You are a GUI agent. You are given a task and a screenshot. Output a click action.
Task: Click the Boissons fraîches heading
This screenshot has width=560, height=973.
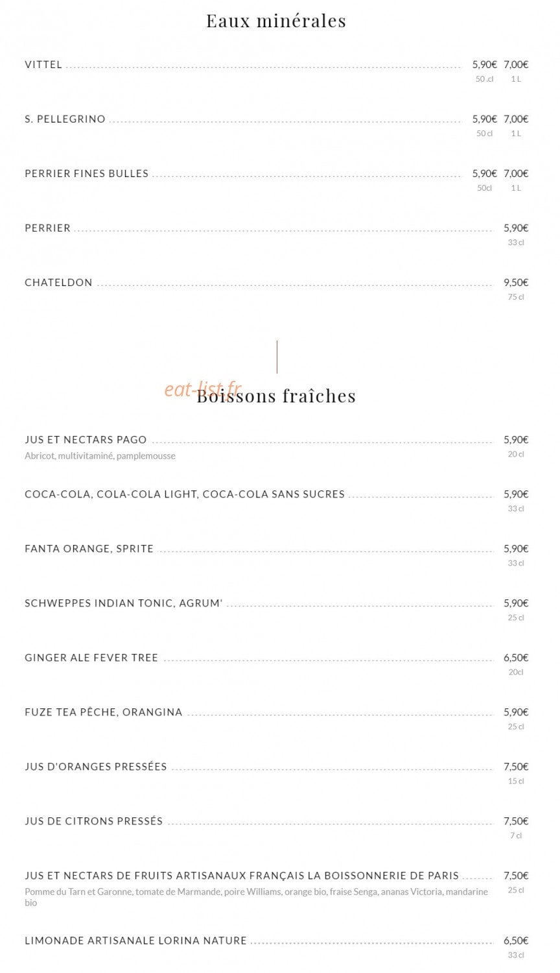pyautogui.click(x=276, y=396)
